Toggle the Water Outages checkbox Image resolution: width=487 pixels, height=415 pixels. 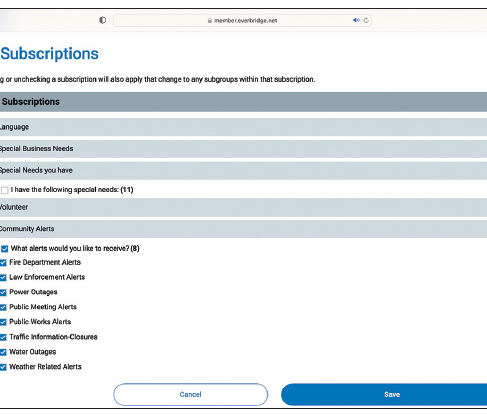(3, 352)
